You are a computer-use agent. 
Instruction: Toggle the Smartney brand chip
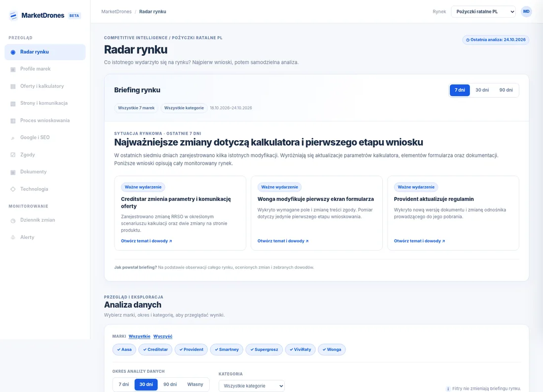pyautogui.click(x=227, y=350)
